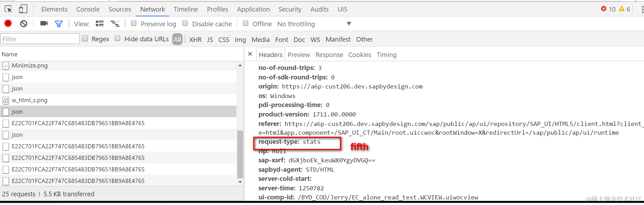Viewport: 644px width, 205px height.
Task: Select the All filter type
Action: [177, 40]
